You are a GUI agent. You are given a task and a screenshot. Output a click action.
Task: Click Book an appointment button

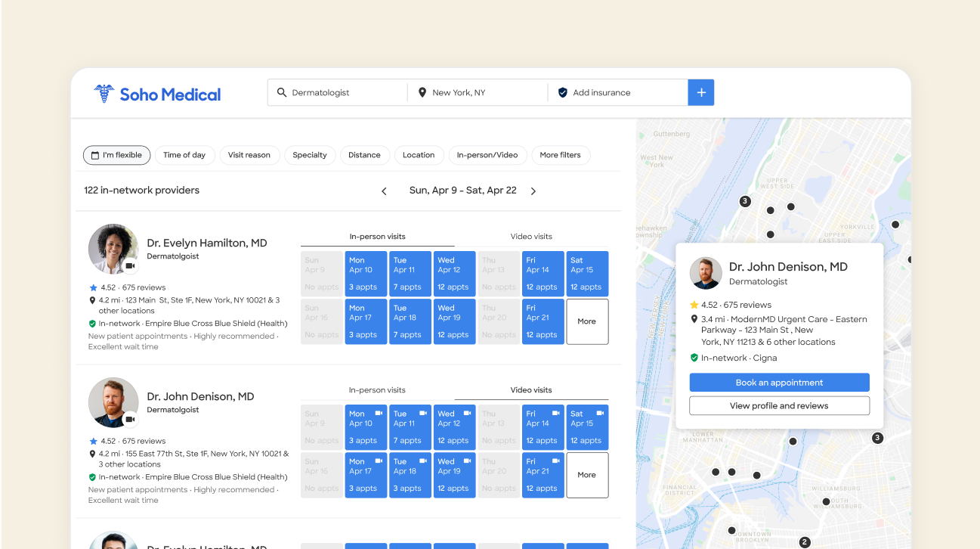tap(779, 383)
